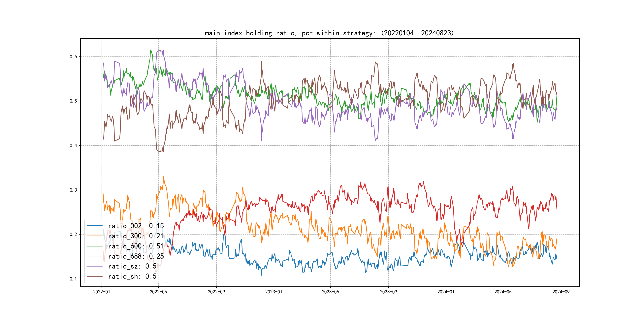
Task: Select the ratio_600 legend text
Action: (x=136, y=246)
